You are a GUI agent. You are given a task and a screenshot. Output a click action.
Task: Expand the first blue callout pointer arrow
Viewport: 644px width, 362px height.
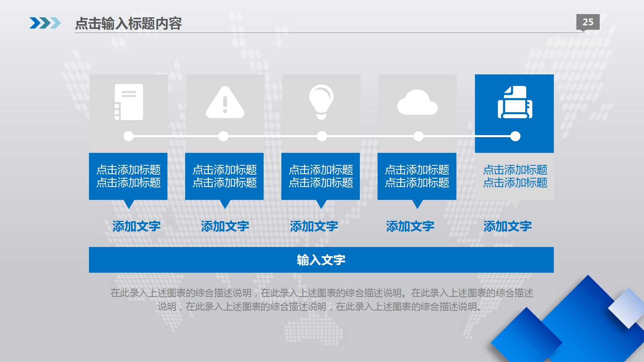129,204
